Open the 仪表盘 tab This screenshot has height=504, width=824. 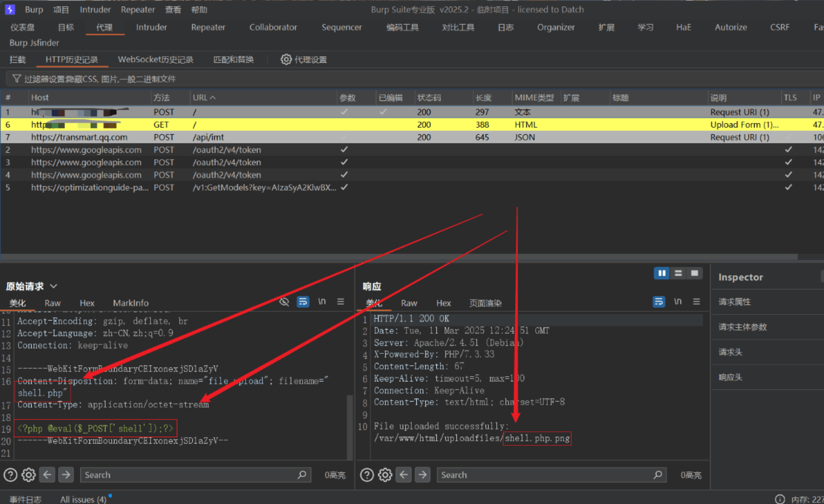(x=23, y=27)
